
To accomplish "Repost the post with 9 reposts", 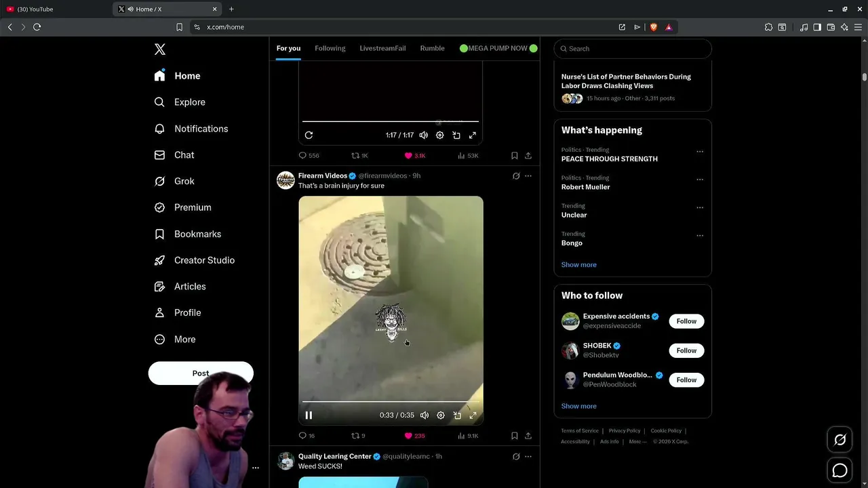I will point(358,436).
